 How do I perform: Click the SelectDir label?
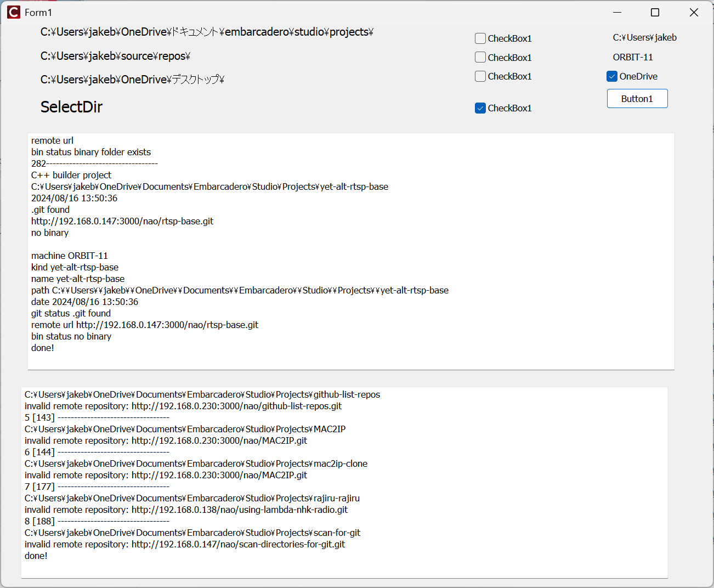pos(71,107)
